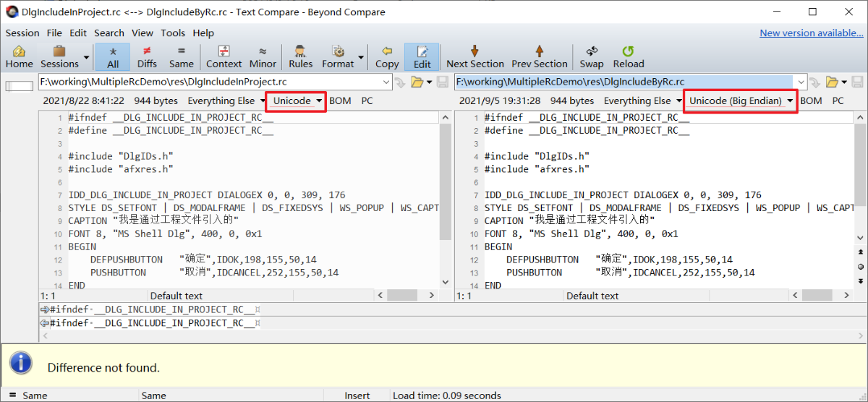
Task: Click the previous difference up-arrow icon
Action: pyautogui.click(x=861, y=251)
